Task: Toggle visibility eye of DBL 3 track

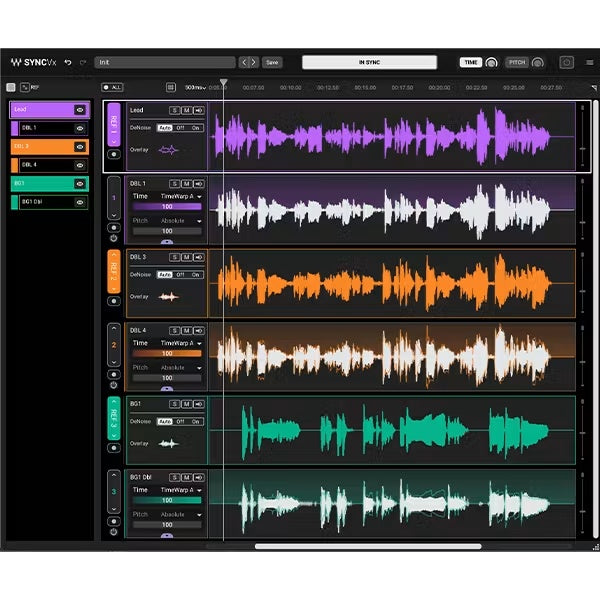Action: (80, 147)
